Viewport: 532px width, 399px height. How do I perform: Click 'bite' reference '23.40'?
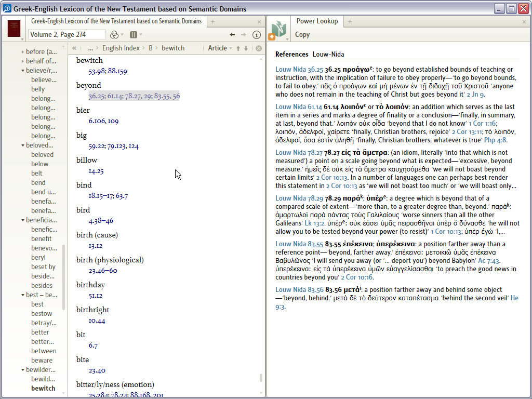[97, 370]
